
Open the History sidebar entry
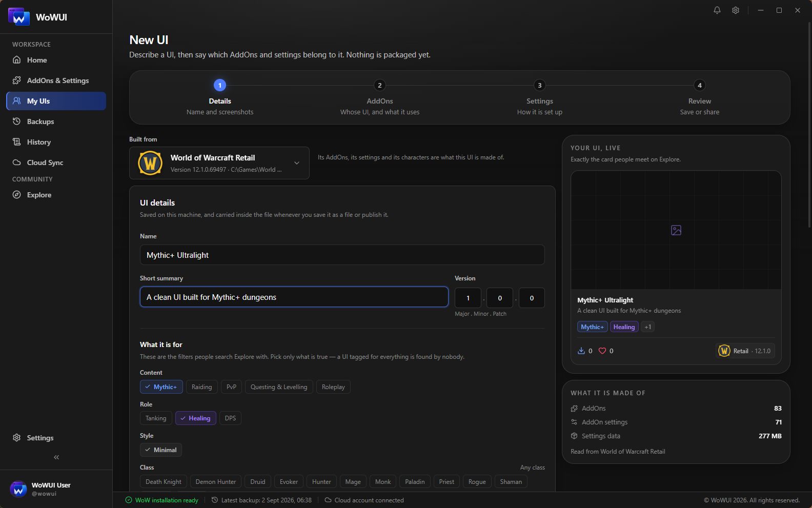(x=56, y=142)
